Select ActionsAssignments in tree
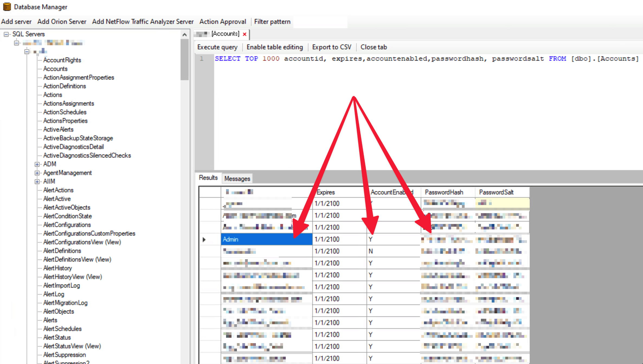This screenshot has width=643, height=364. [x=69, y=103]
